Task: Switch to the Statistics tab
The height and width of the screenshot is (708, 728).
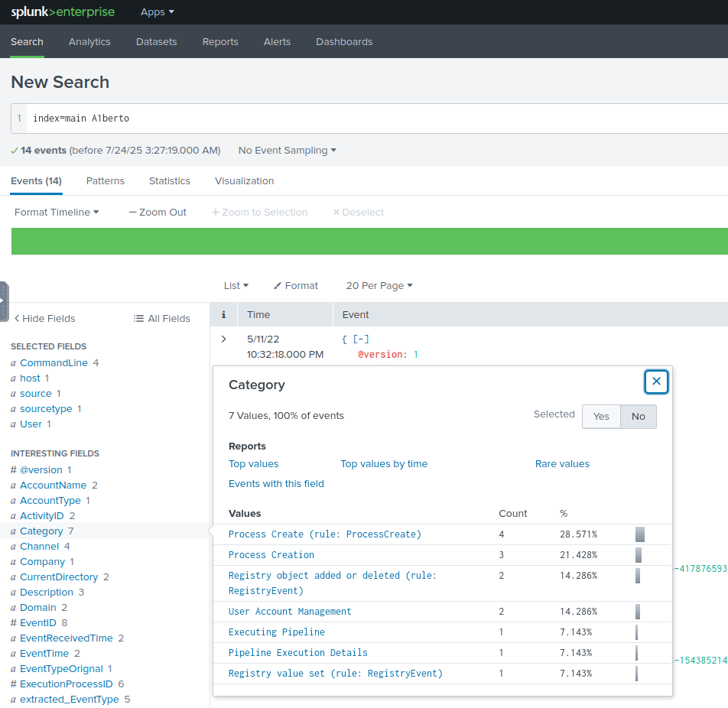Action: 170,181
